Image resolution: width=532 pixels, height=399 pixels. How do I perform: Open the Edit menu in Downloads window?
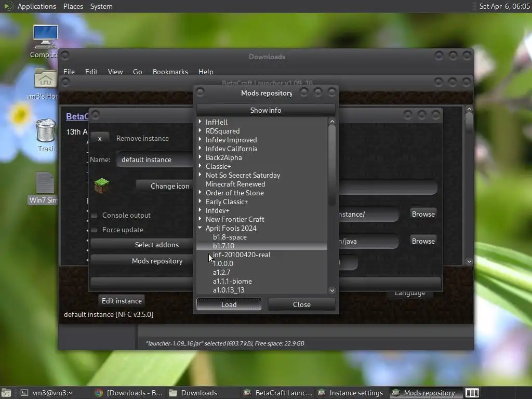pyautogui.click(x=91, y=72)
